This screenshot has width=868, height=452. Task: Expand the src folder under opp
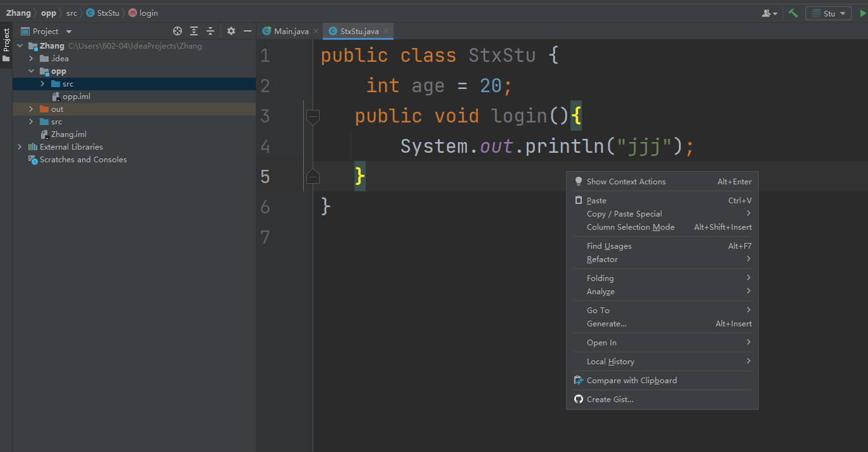(42, 84)
